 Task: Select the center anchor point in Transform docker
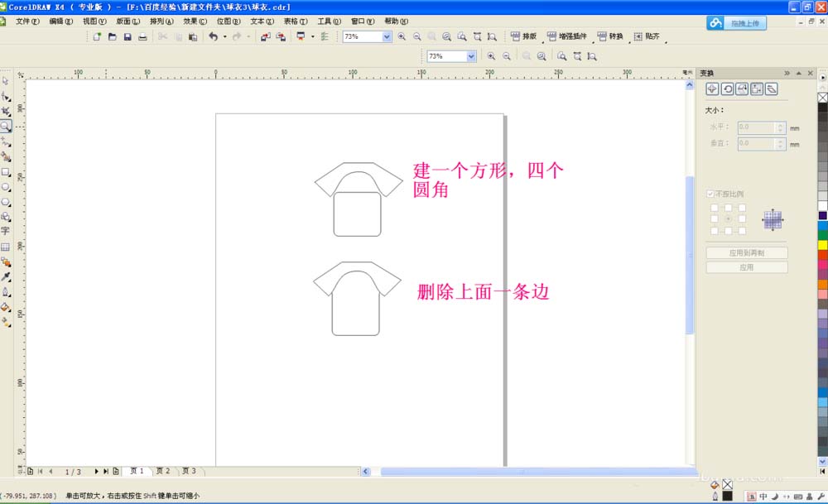tap(729, 217)
